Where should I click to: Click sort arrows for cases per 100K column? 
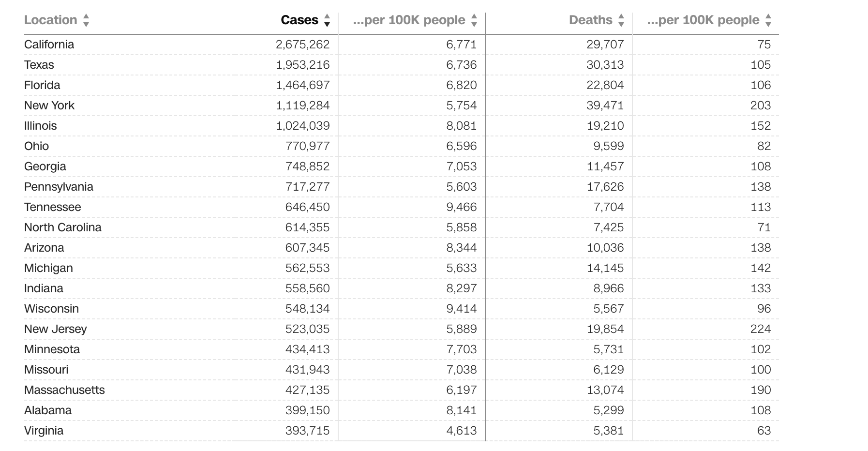click(474, 20)
